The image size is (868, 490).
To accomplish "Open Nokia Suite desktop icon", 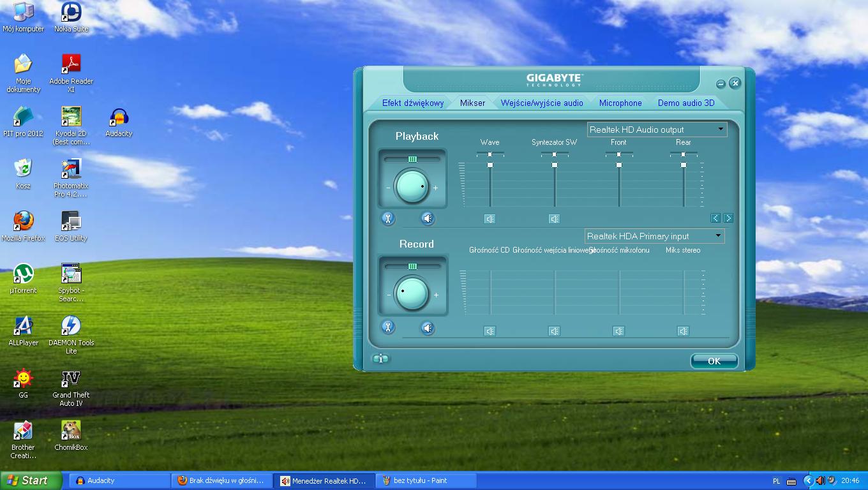I will coord(71,18).
